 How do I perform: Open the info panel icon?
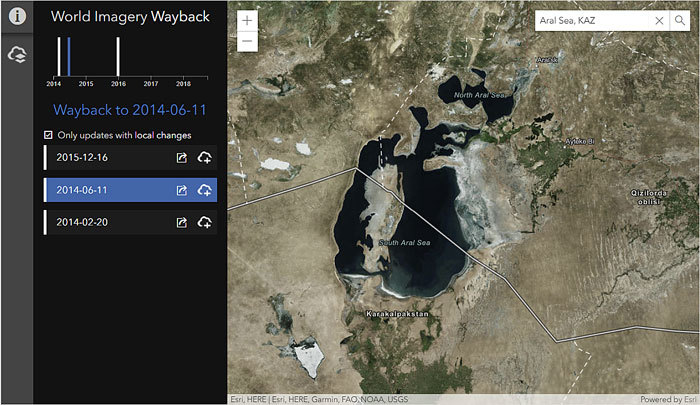point(17,17)
